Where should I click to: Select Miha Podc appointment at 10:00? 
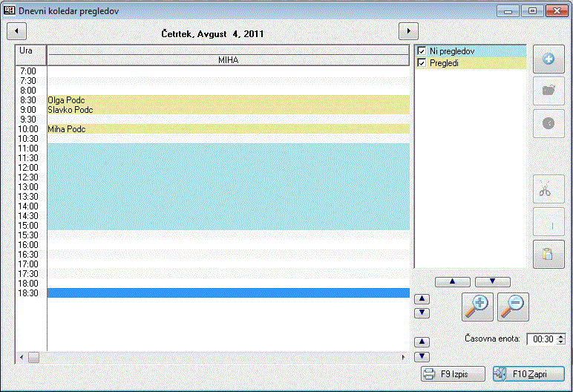pyautogui.click(x=228, y=129)
